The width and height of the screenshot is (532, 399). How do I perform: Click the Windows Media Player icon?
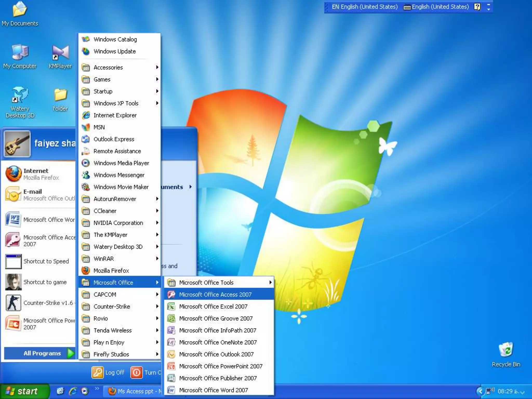click(x=86, y=163)
